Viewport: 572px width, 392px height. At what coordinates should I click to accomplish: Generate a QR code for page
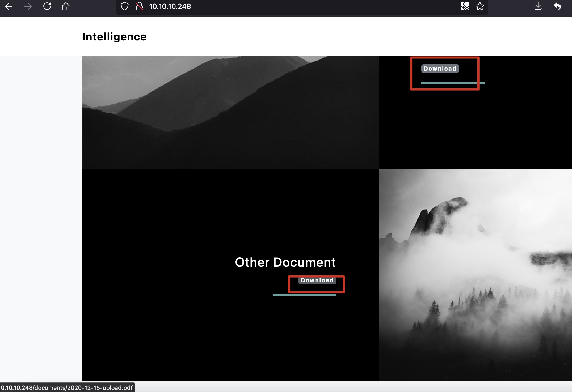coord(465,6)
